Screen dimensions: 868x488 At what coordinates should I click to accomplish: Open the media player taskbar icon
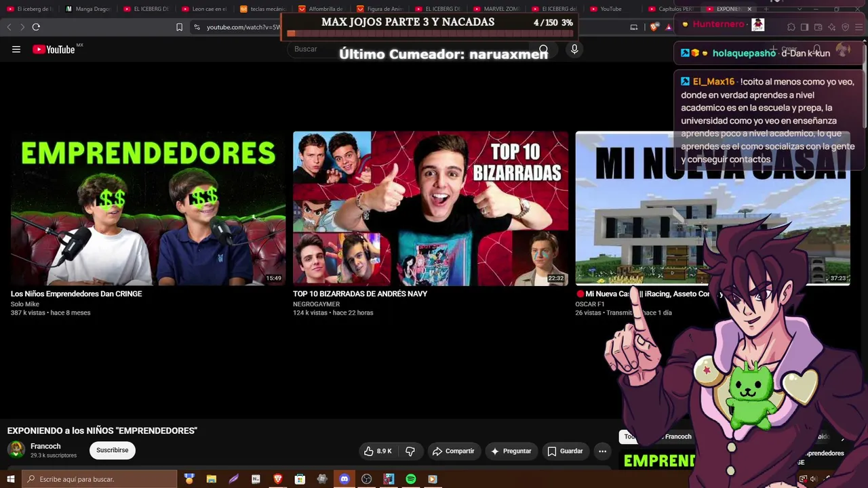pos(433,479)
